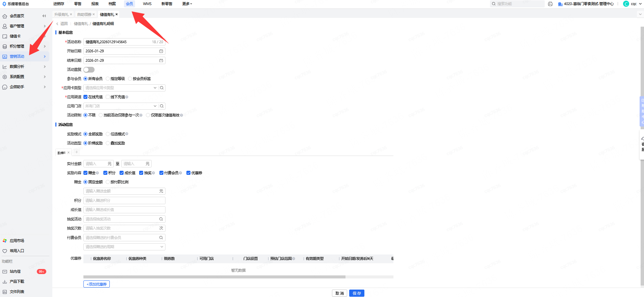The height and width of the screenshot is (297, 644).
Task: Expand 系统配置 submenu chevron
Action: [x=45, y=77]
